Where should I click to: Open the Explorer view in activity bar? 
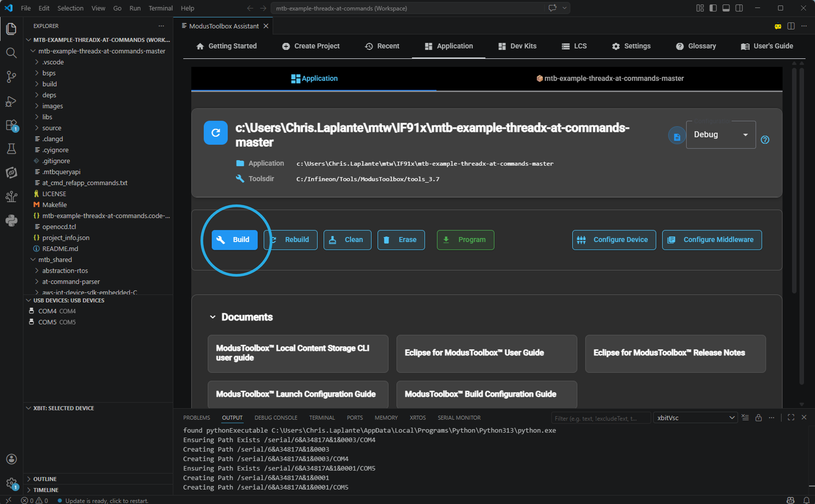click(11, 29)
